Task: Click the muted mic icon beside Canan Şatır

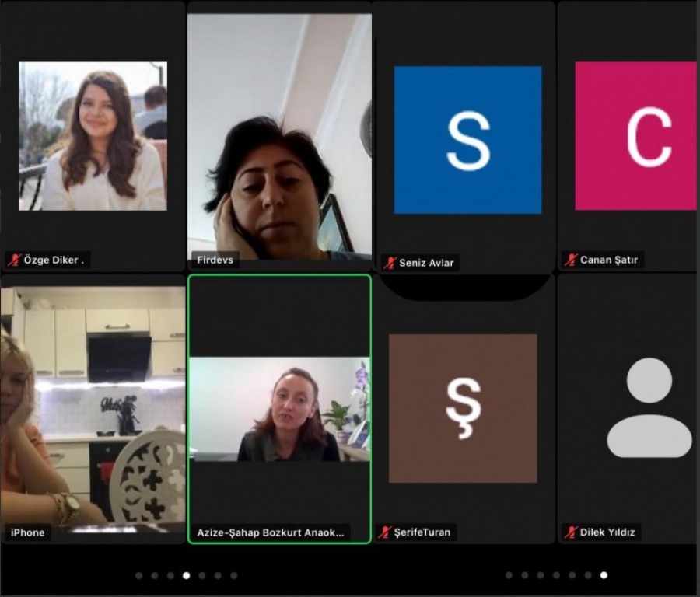Action: tap(571, 260)
